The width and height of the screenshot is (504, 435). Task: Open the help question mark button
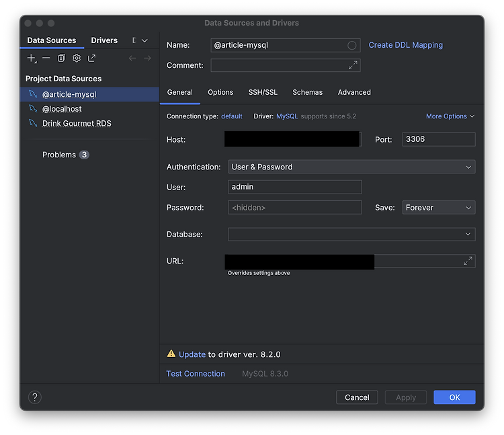[x=35, y=397]
